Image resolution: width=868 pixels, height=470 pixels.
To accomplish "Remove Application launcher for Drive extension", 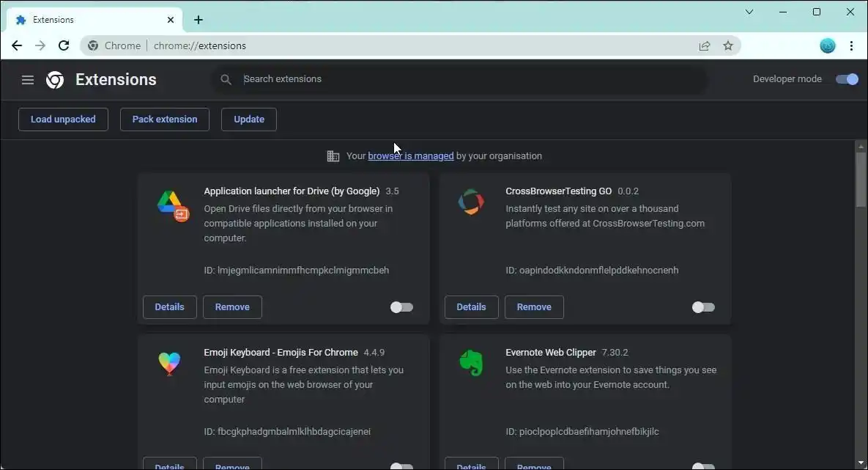I will [x=232, y=307].
